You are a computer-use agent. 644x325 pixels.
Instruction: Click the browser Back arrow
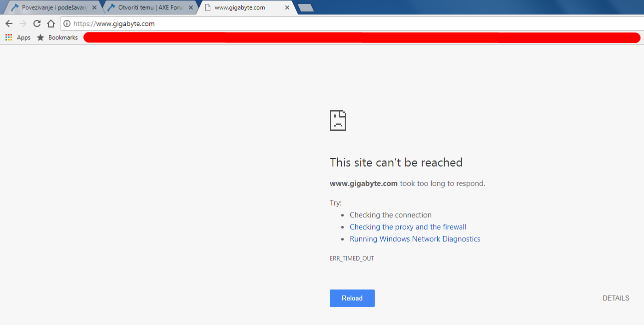coord(8,23)
